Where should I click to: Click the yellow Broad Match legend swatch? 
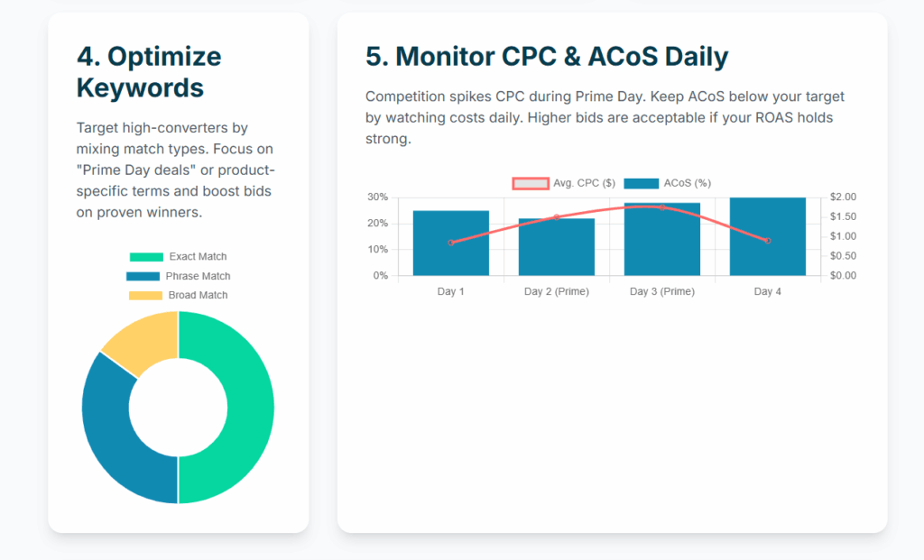[146, 295]
